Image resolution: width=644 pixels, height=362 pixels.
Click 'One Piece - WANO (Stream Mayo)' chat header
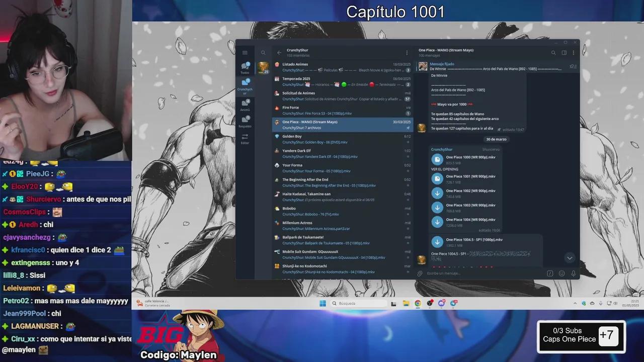pyautogui.click(x=446, y=50)
